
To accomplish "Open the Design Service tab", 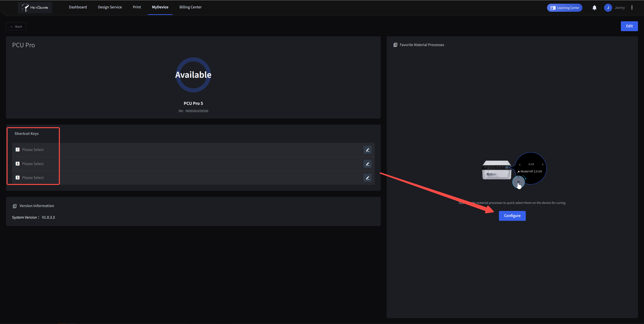I will click(x=110, y=7).
